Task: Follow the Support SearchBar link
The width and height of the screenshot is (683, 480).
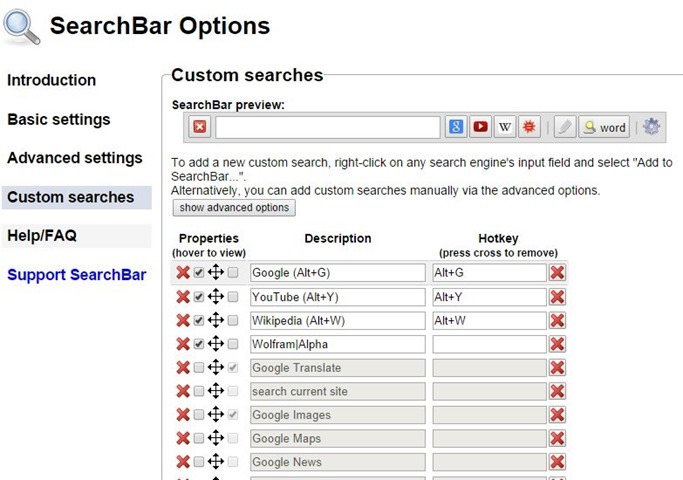Action: (x=77, y=275)
